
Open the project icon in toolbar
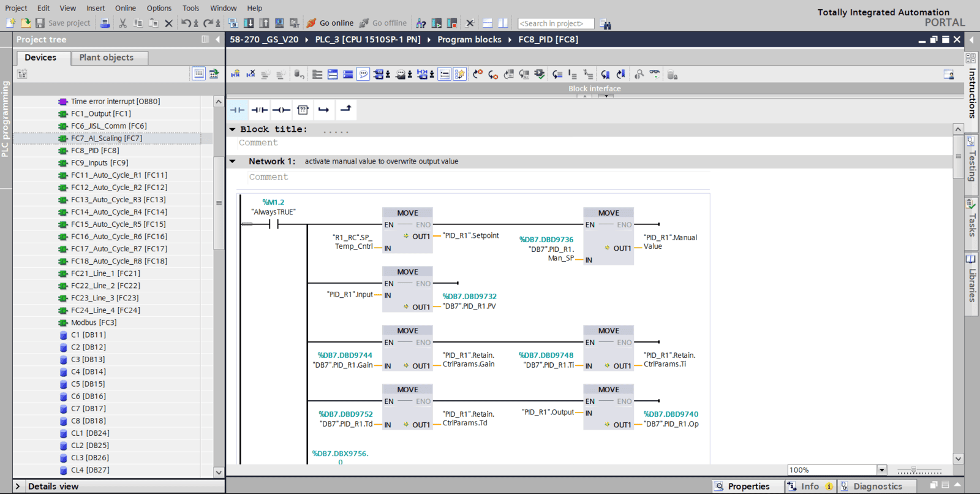coord(26,23)
